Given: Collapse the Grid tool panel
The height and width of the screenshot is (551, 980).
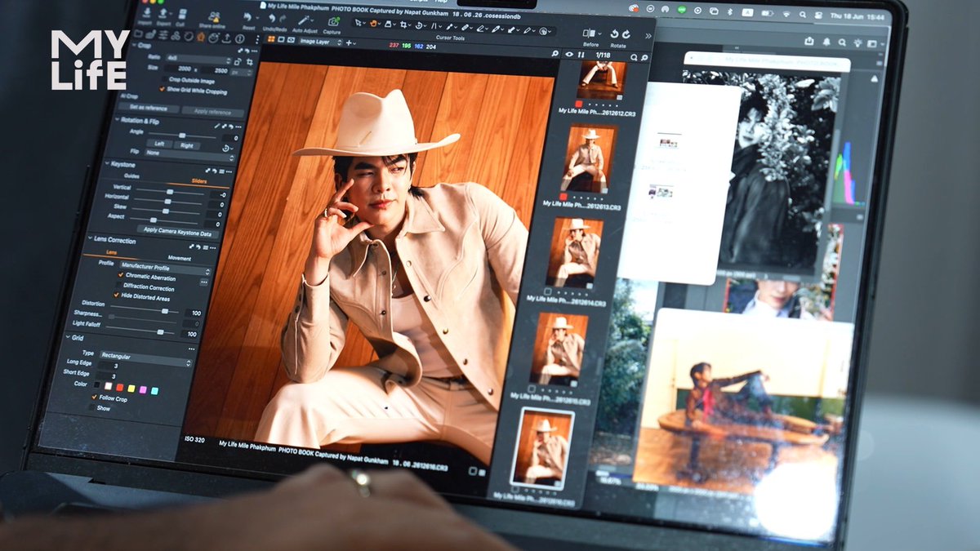Looking at the screenshot, I should click(69, 337).
